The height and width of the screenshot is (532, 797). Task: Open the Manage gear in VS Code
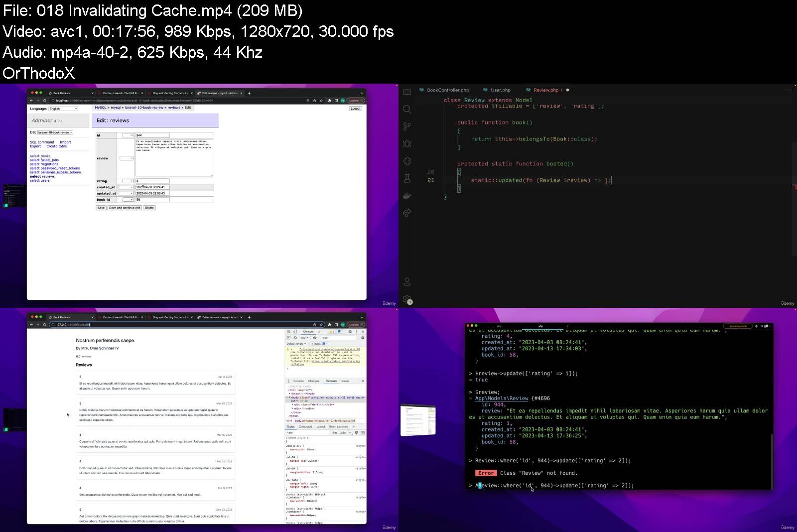[407, 299]
